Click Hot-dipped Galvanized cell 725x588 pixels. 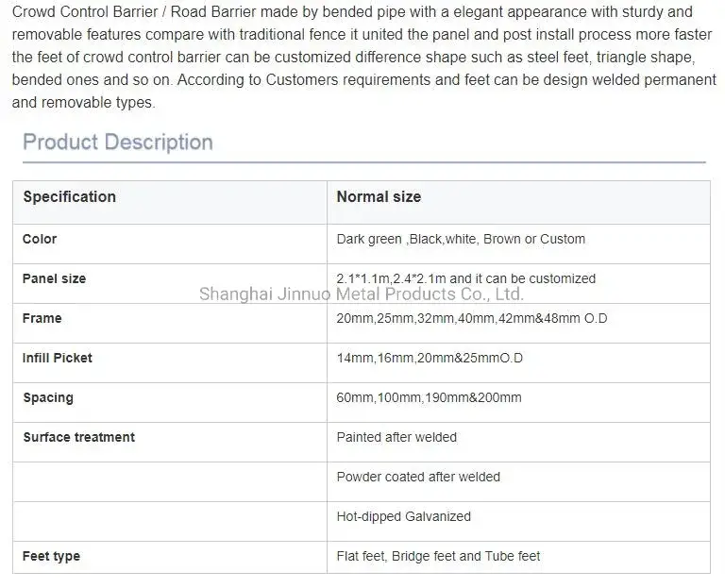[403, 517]
